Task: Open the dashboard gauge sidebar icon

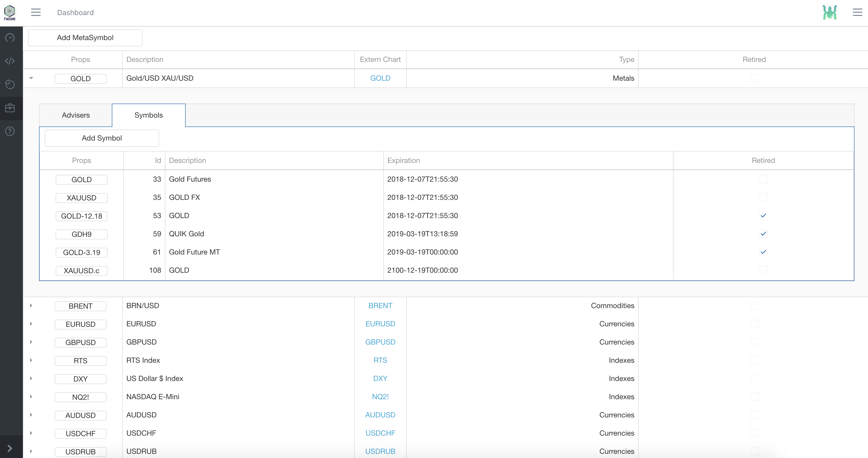Action: pyautogui.click(x=10, y=38)
